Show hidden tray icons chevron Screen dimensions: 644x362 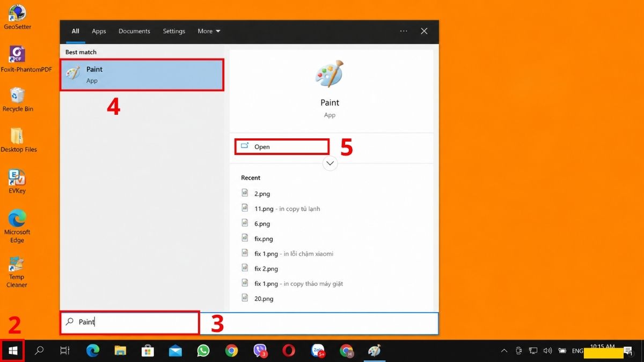pos(504,351)
